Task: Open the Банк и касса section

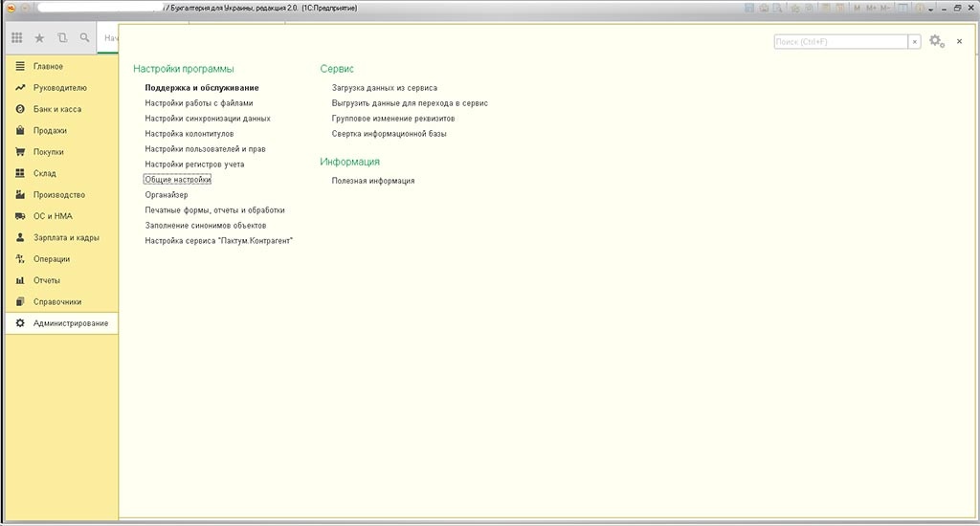Action: click(56, 109)
